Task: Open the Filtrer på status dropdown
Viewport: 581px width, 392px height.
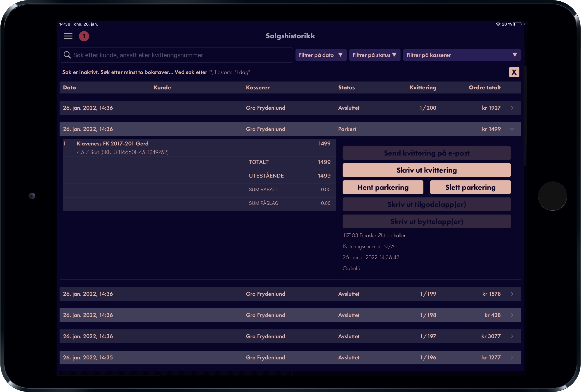Action: [x=375, y=55]
